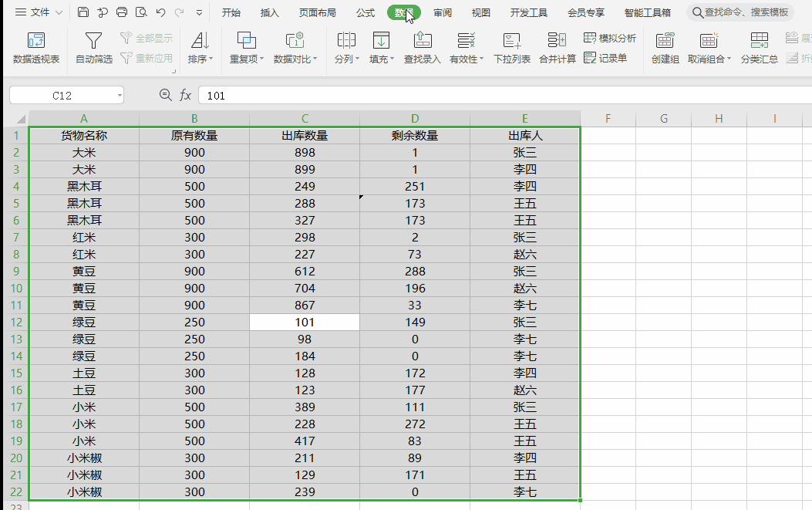Click the zoom magnifier beside fx
812x510 pixels.
coord(165,95)
